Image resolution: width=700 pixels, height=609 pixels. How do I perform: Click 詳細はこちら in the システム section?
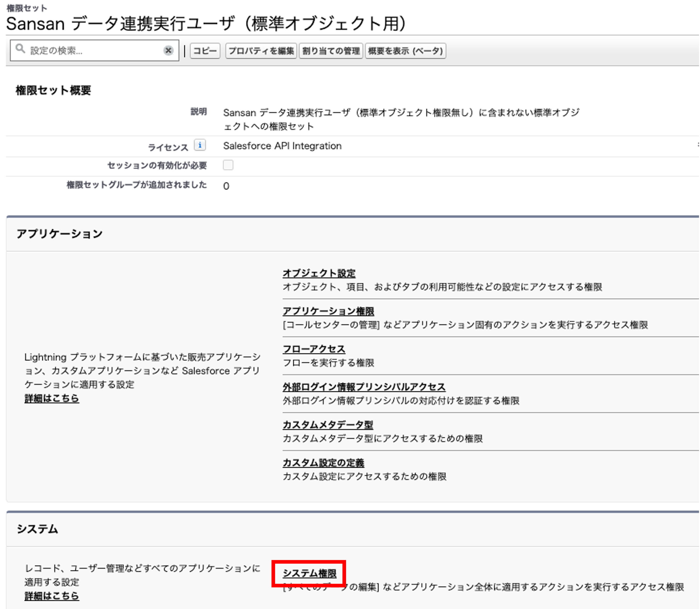(x=52, y=596)
